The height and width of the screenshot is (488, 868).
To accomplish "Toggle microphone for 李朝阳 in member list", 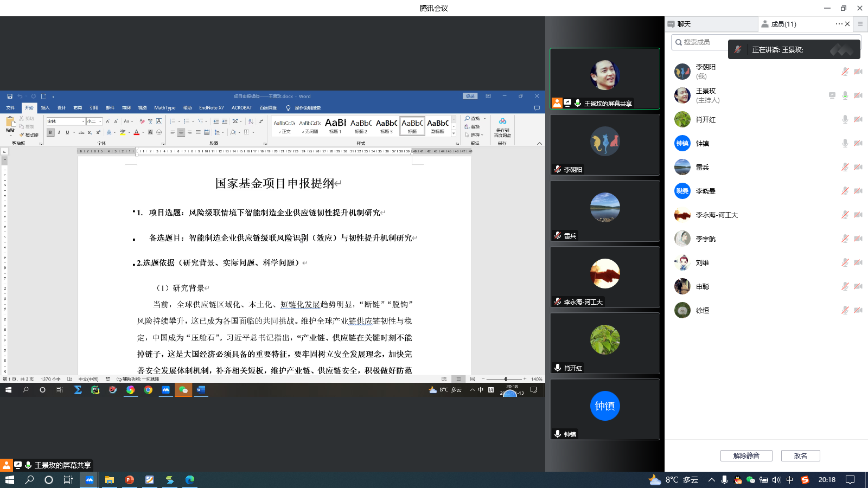I will click(x=845, y=72).
